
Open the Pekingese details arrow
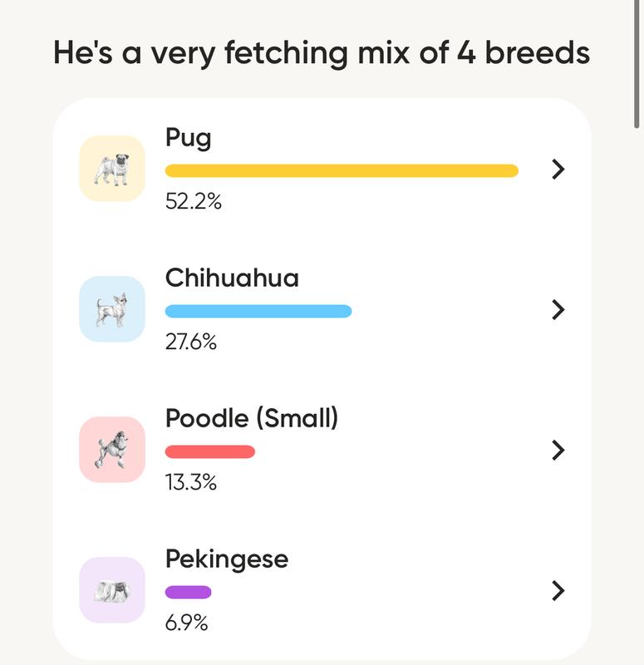[558, 590]
